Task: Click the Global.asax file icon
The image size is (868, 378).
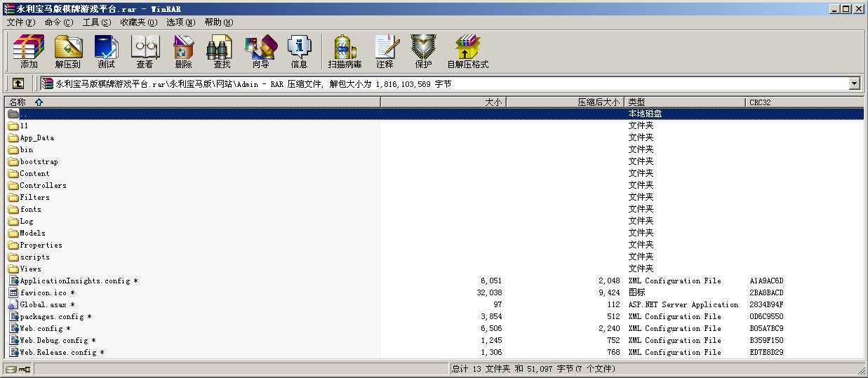Action: click(x=13, y=304)
